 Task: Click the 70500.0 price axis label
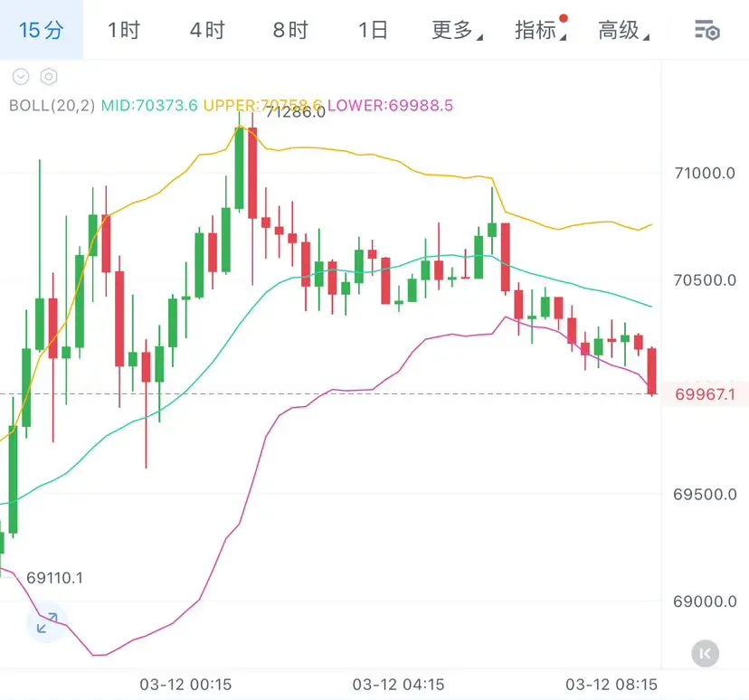[705, 279]
